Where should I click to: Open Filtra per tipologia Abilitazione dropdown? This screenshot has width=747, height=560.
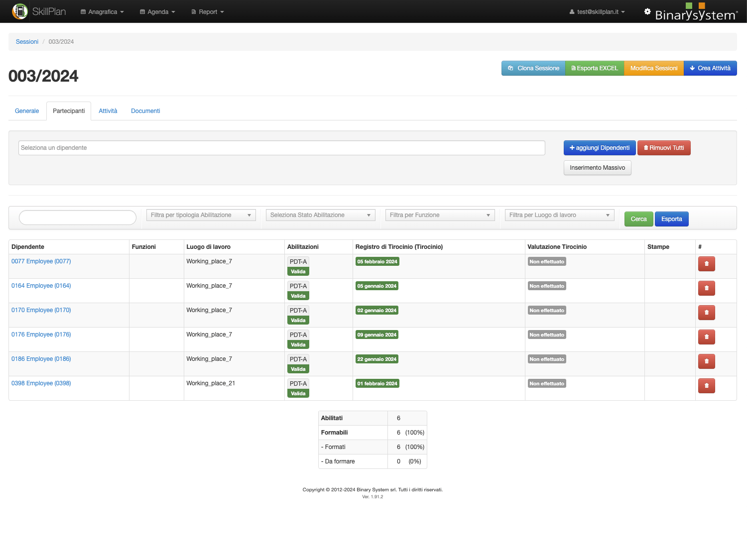(x=201, y=215)
